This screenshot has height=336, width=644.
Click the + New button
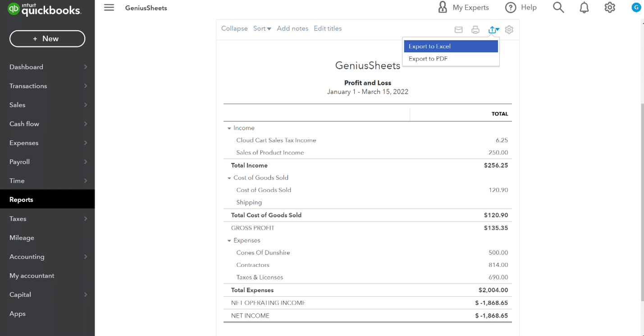pos(47,39)
